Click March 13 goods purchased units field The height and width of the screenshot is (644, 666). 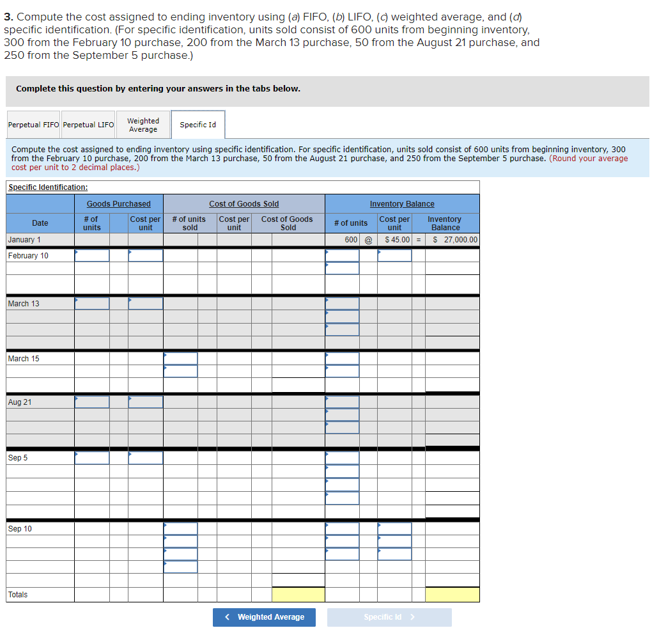(92, 304)
